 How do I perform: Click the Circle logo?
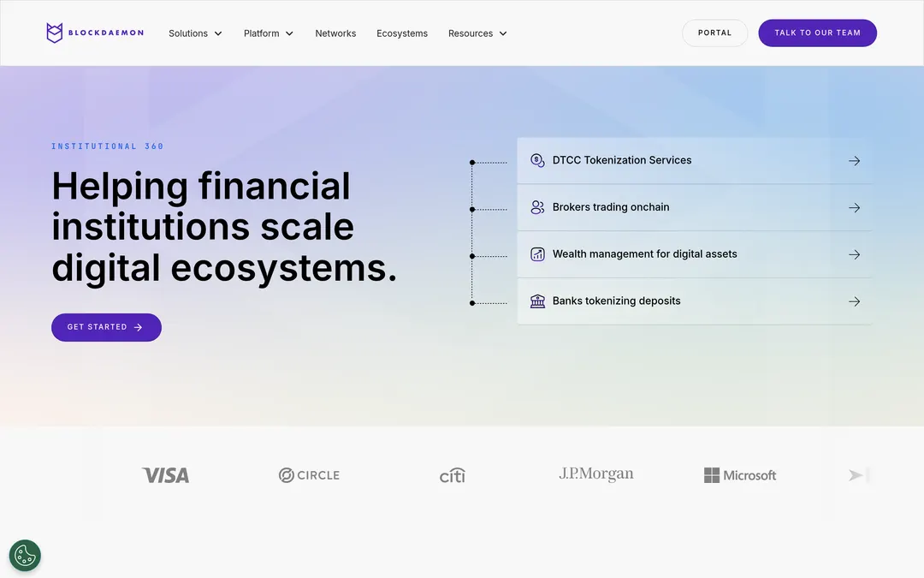(309, 474)
